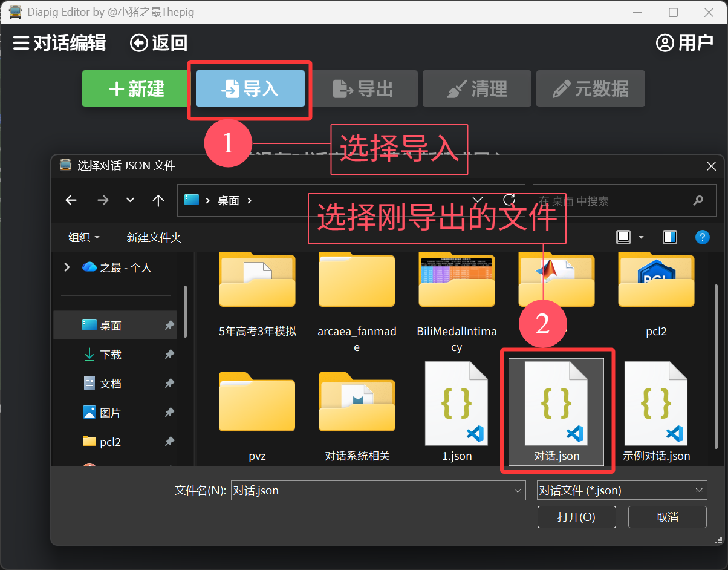Expand recent locations chevron
Viewport: 728px width, 570px height.
(x=130, y=200)
